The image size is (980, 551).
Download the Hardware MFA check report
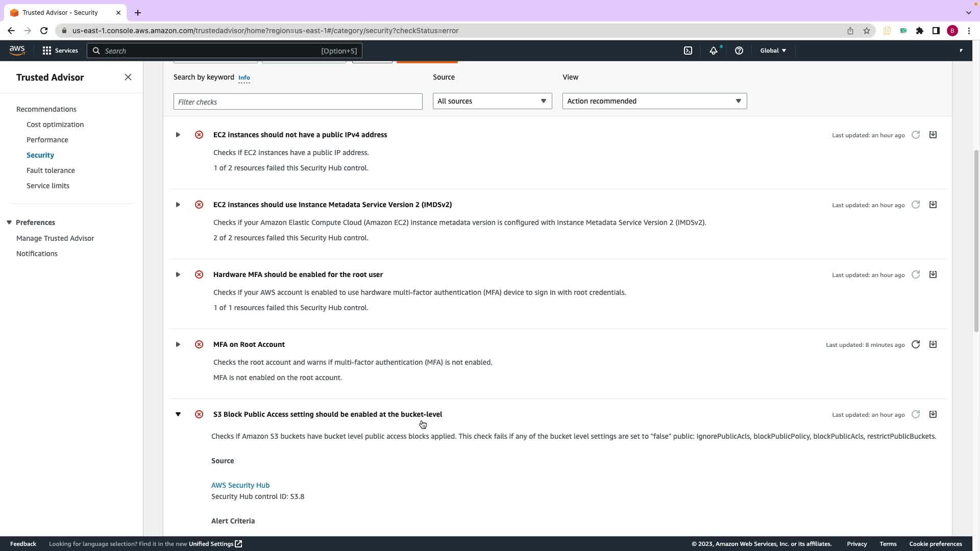(x=933, y=274)
